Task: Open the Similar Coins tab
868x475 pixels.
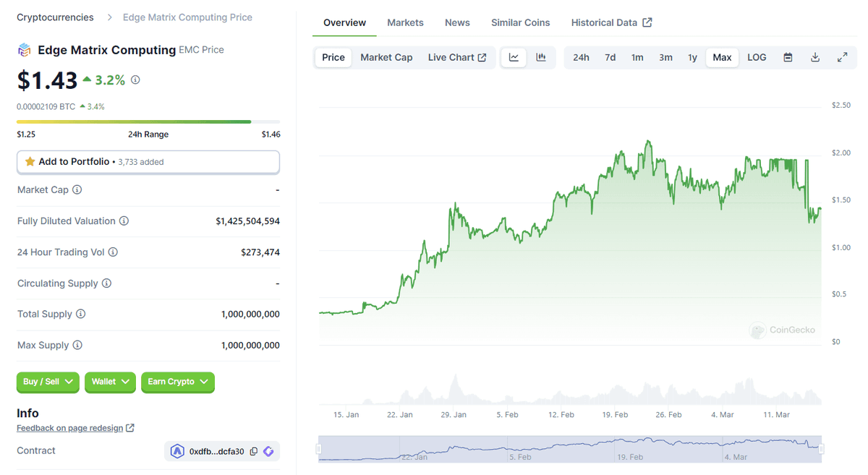Action: [x=520, y=22]
